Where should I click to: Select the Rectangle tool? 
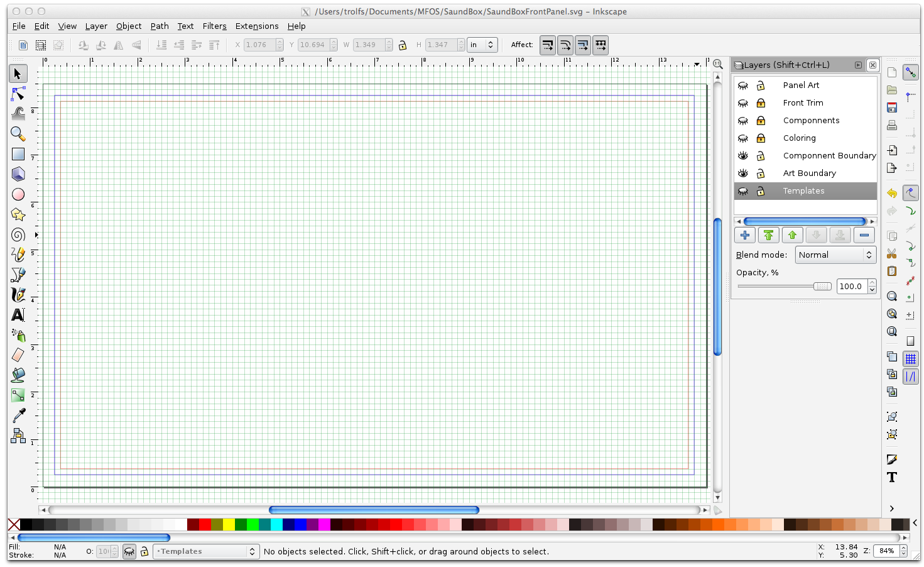pyautogui.click(x=18, y=154)
